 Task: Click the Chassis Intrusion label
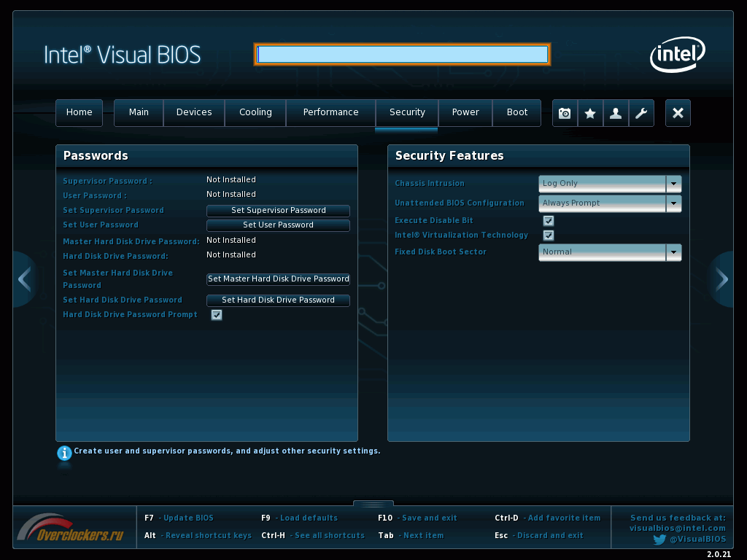(x=429, y=183)
